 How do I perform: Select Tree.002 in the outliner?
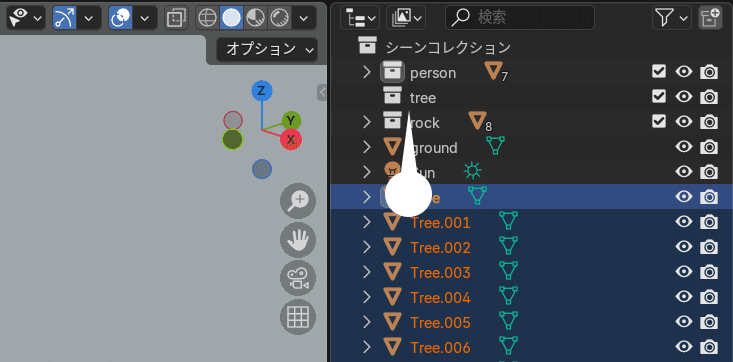(x=531, y=247)
